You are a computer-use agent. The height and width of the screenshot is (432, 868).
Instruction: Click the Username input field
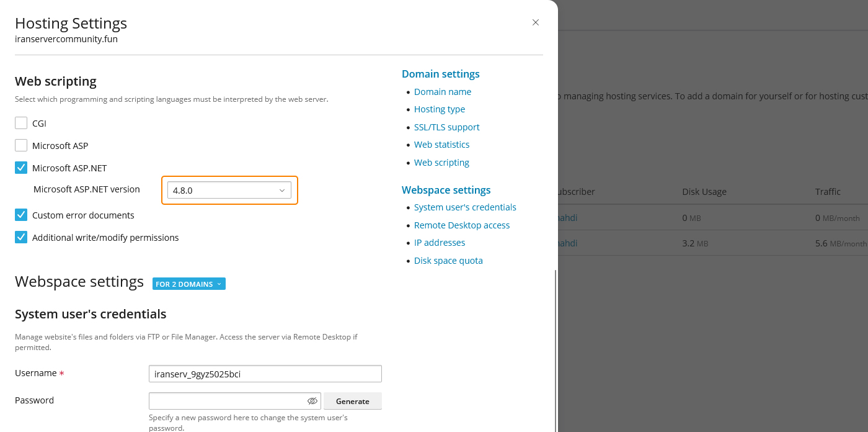[x=265, y=374]
